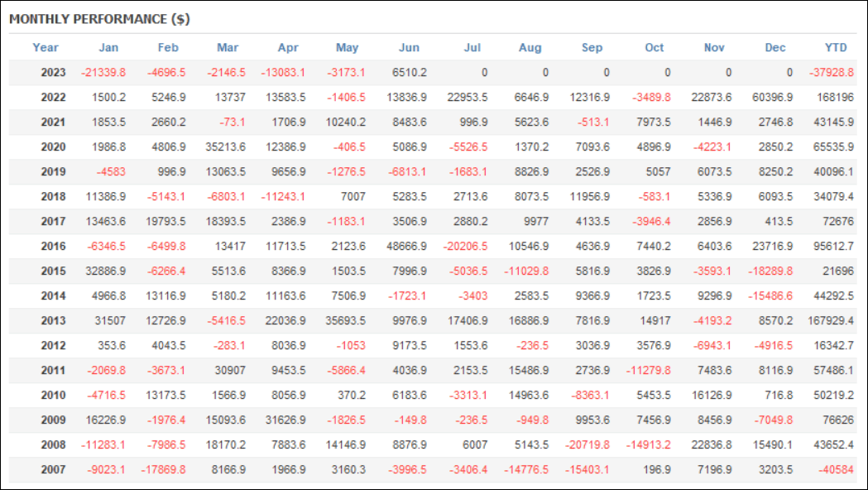This screenshot has width=868, height=490.
Task: Select the 2022 YTD value 168196
Action: click(x=836, y=98)
